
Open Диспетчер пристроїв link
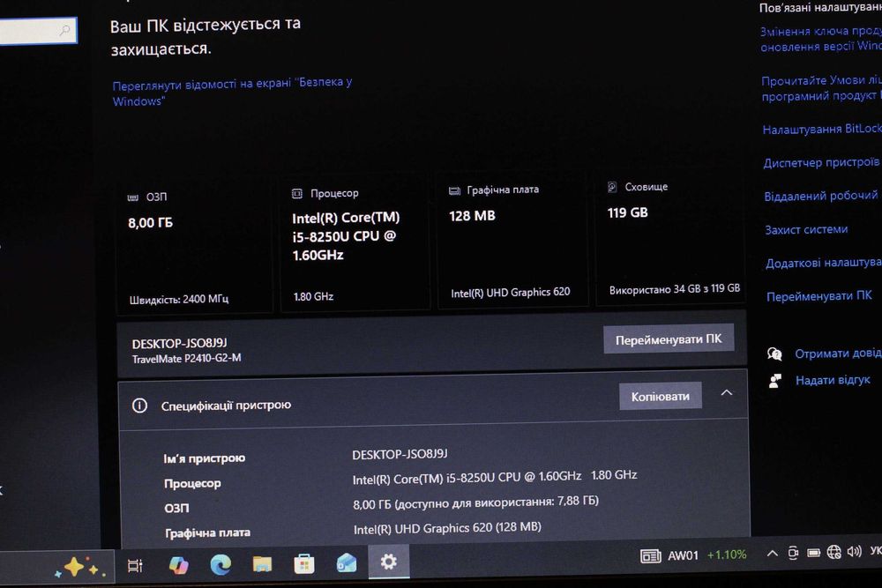click(822, 163)
